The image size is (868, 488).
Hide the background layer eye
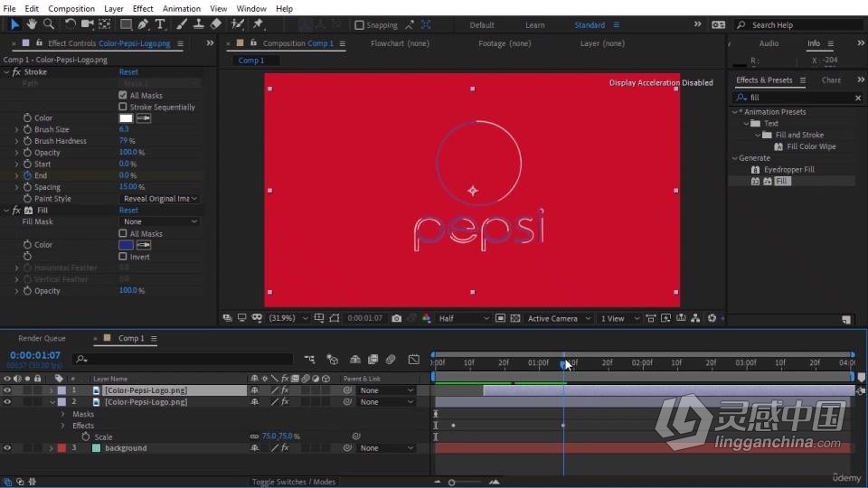[x=7, y=448]
